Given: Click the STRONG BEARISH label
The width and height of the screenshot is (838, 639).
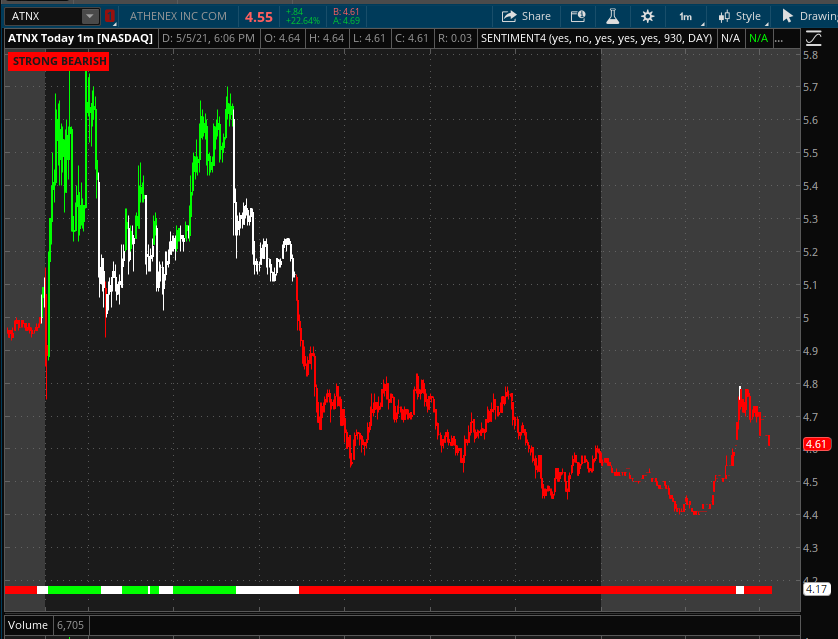Looking at the screenshot, I should pyautogui.click(x=59, y=61).
